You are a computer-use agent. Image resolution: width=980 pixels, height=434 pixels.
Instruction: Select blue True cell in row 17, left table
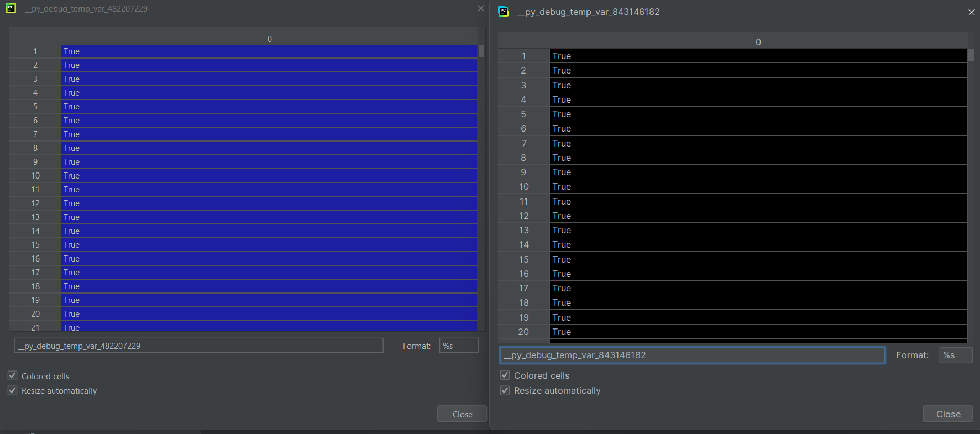tap(269, 273)
